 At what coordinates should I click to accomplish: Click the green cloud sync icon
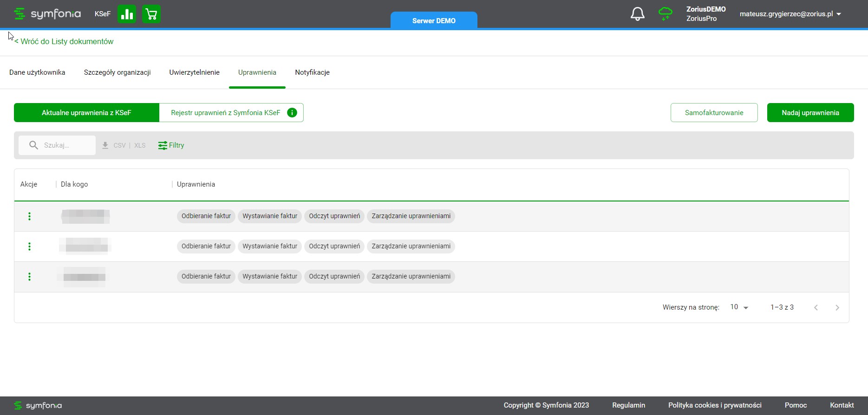(665, 14)
